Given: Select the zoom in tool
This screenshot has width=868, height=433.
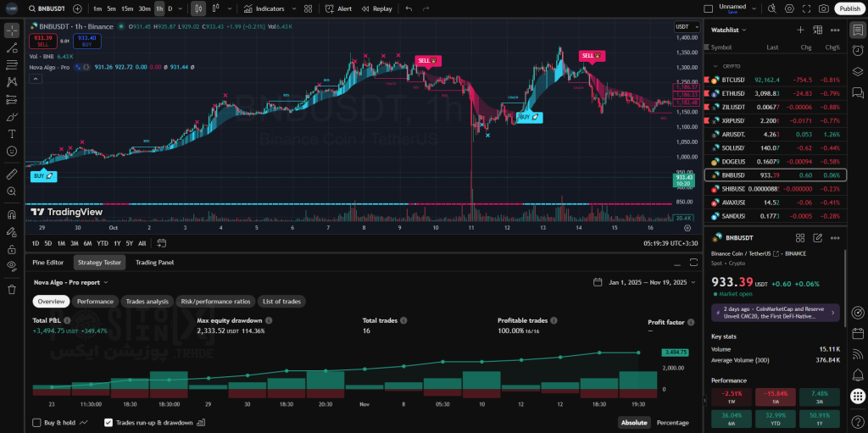Looking at the screenshot, I should [x=12, y=192].
